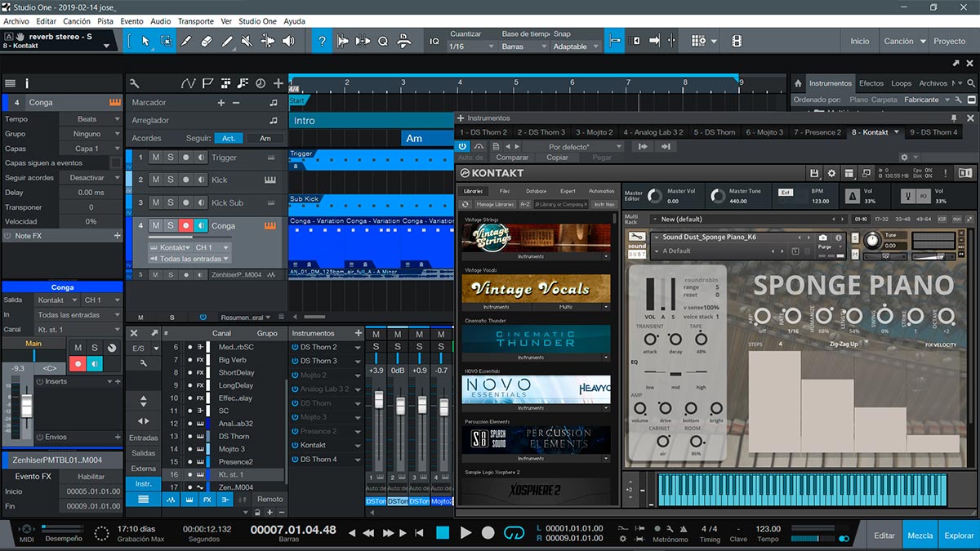Open the Cuantizar 1/16 dropdown
The width and height of the screenshot is (980, 551).
click(472, 47)
